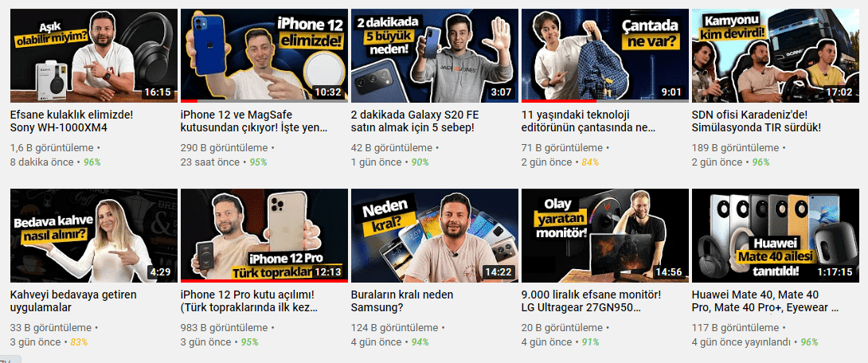868x363 pixels.
Task: Open the Neden kral Samsung thumbnail
Action: point(435,236)
